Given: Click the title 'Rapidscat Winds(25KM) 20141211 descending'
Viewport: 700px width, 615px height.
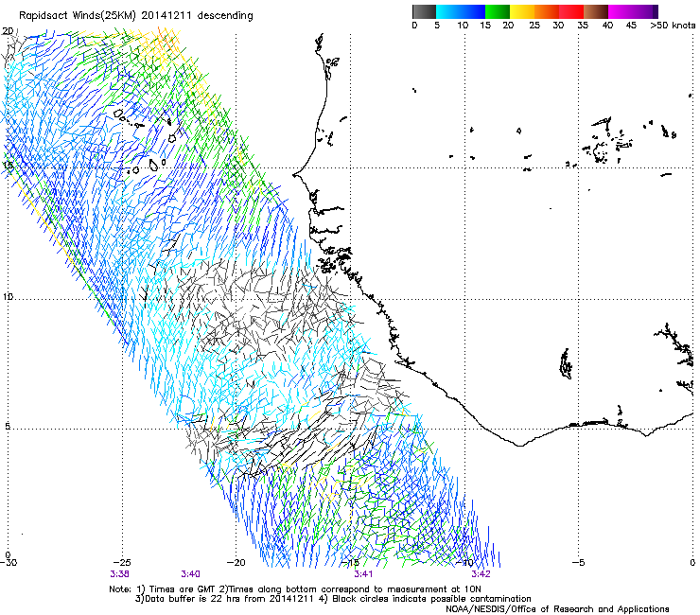Looking at the screenshot, I should click(x=135, y=16).
